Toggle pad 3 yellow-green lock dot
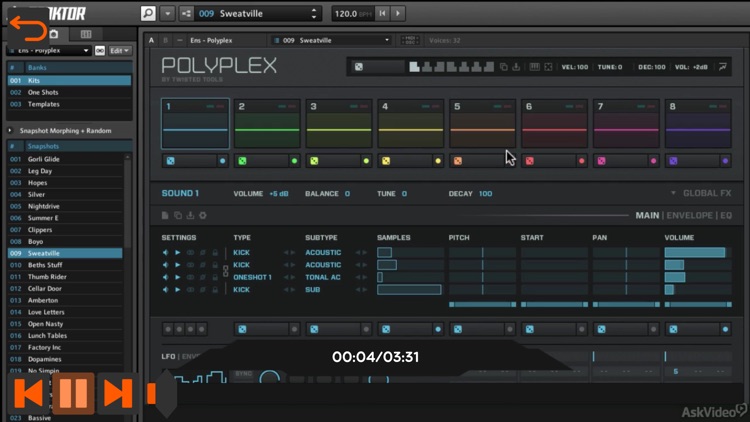Viewport: 750px width, 422px height. click(366, 161)
